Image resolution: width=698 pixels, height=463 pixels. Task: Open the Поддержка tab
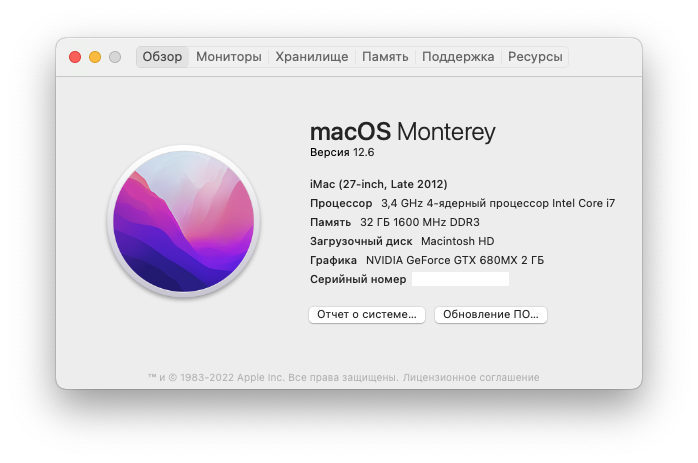coord(458,57)
